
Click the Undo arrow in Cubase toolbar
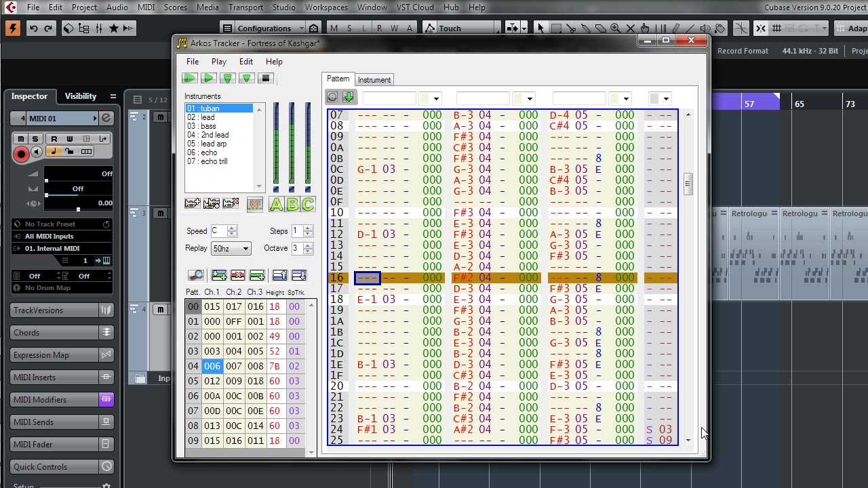33,28
